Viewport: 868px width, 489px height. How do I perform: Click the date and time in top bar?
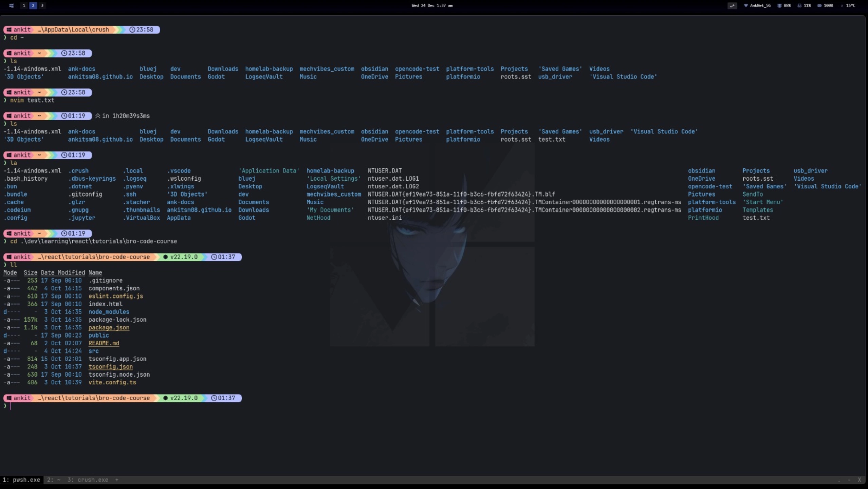(432, 5)
